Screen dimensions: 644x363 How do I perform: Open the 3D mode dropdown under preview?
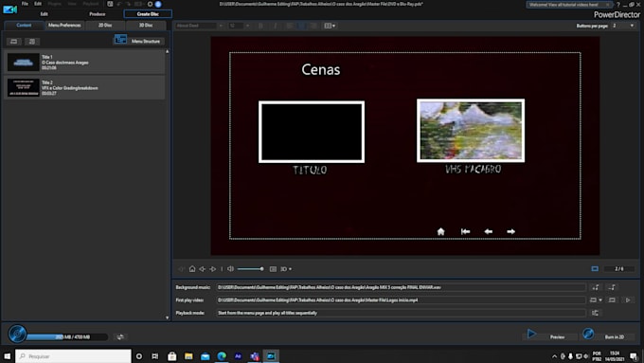[286, 269]
